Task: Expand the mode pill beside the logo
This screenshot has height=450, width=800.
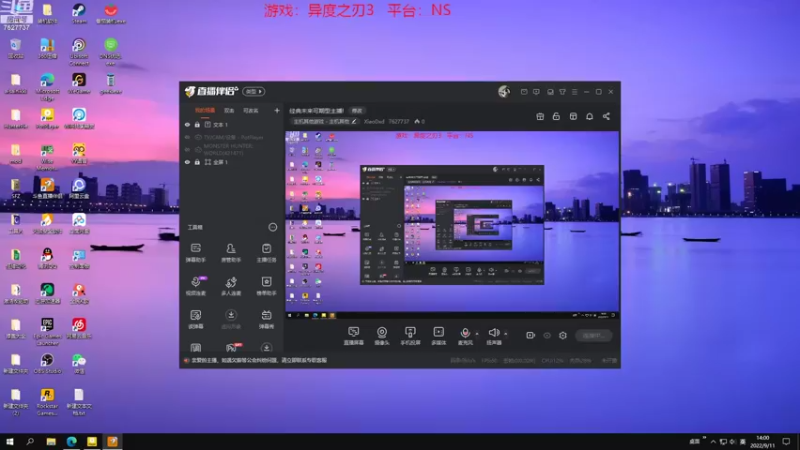Action: (x=254, y=91)
